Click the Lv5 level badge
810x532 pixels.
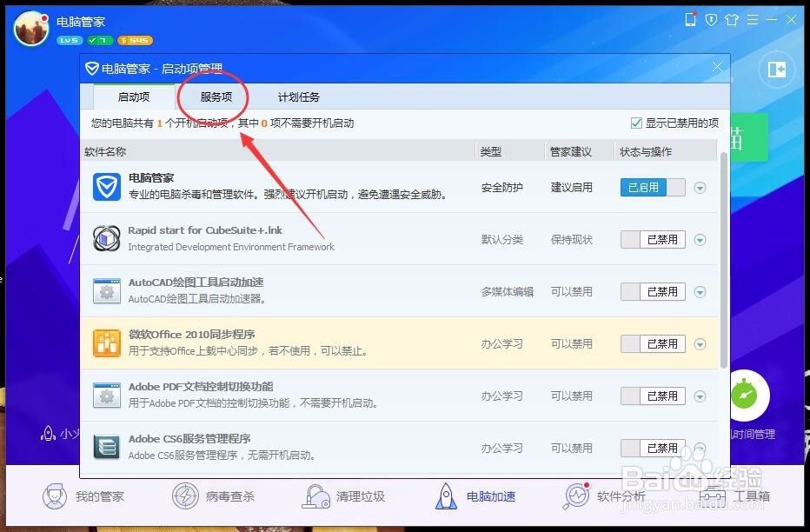tap(70, 40)
